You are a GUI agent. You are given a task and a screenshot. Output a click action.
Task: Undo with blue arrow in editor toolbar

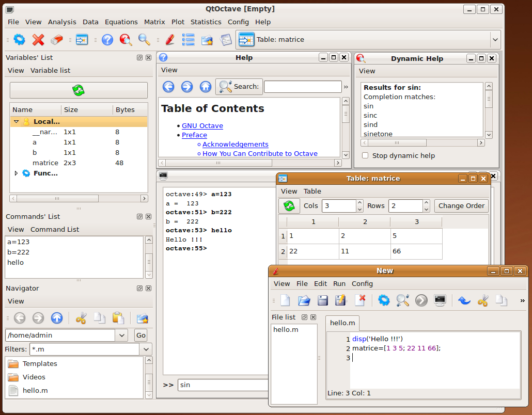coord(464,300)
